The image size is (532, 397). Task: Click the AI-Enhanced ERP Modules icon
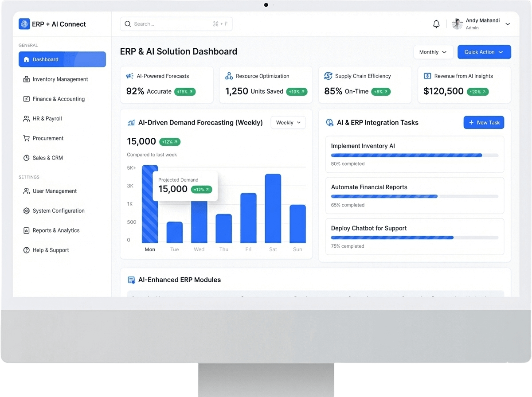[131, 280]
